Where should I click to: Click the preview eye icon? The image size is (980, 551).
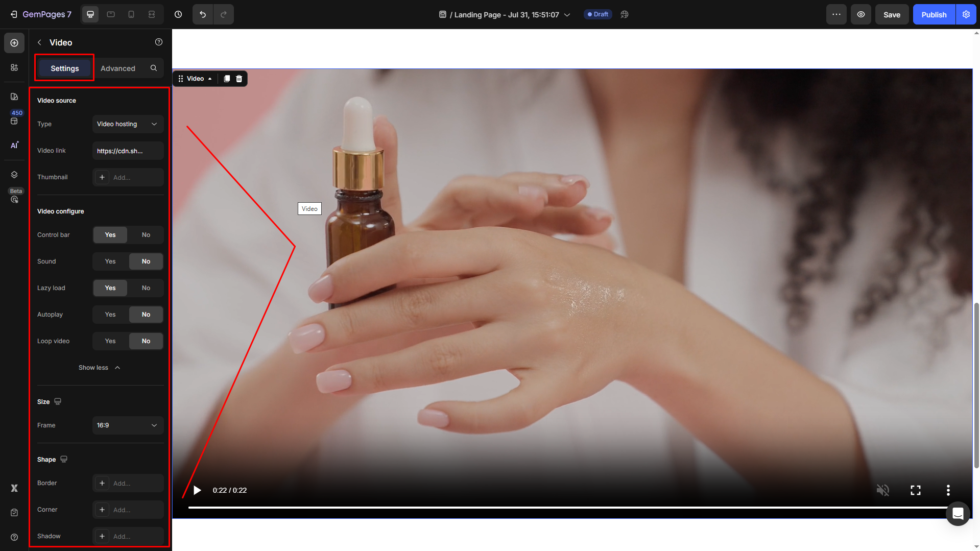861,14
